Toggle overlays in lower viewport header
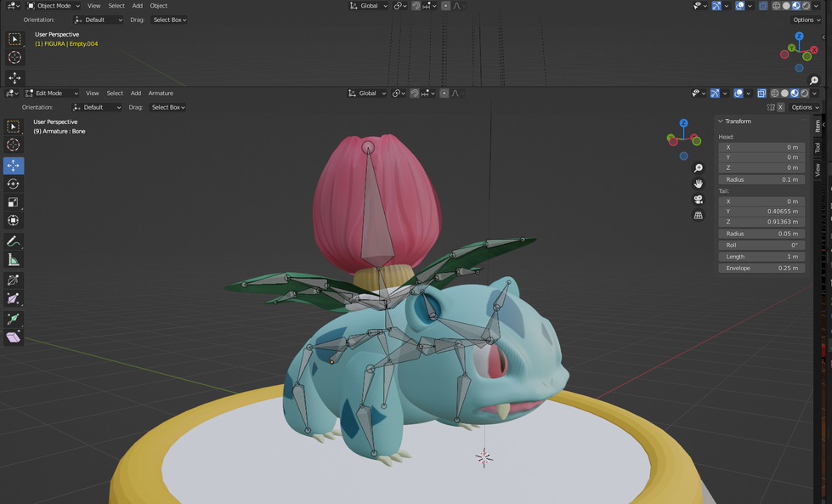This screenshot has height=504, width=832. click(x=738, y=93)
